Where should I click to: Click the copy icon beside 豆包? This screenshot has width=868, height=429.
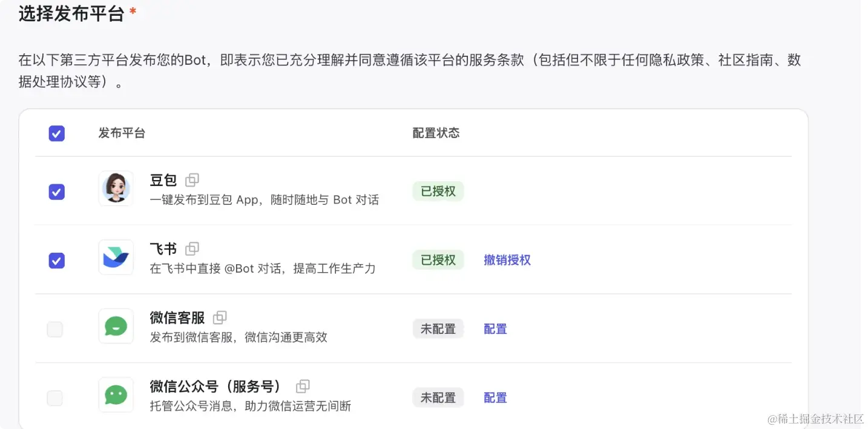(x=192, y=180)
